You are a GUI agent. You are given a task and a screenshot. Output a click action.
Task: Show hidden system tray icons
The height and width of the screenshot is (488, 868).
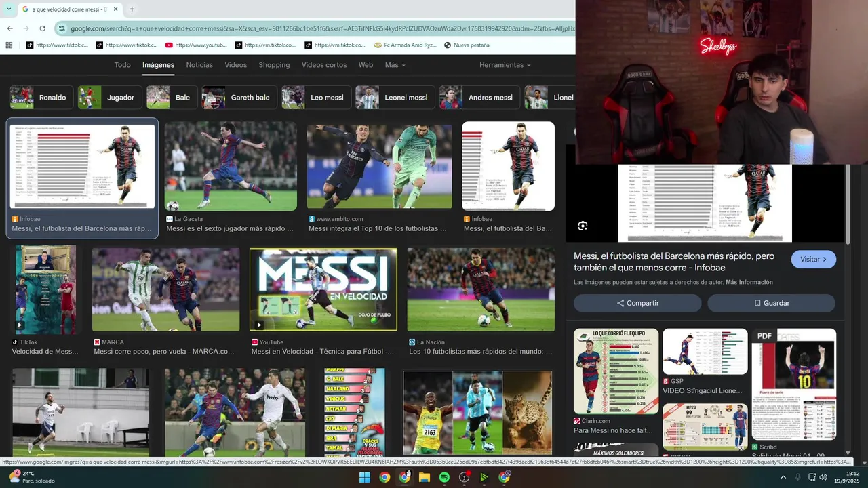(783, 477)
